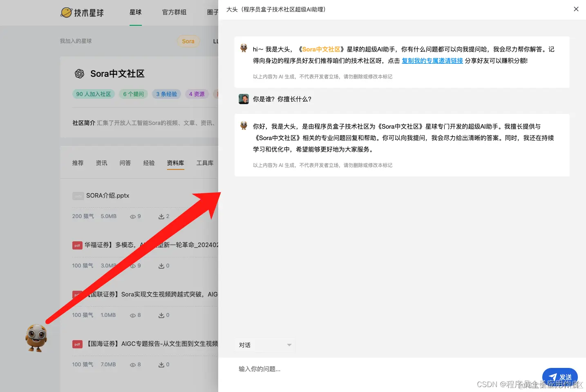Click the 3 条经验 badge
This screenshot has height=392, width=586.
pyautogui.click(x=167, y=94)
